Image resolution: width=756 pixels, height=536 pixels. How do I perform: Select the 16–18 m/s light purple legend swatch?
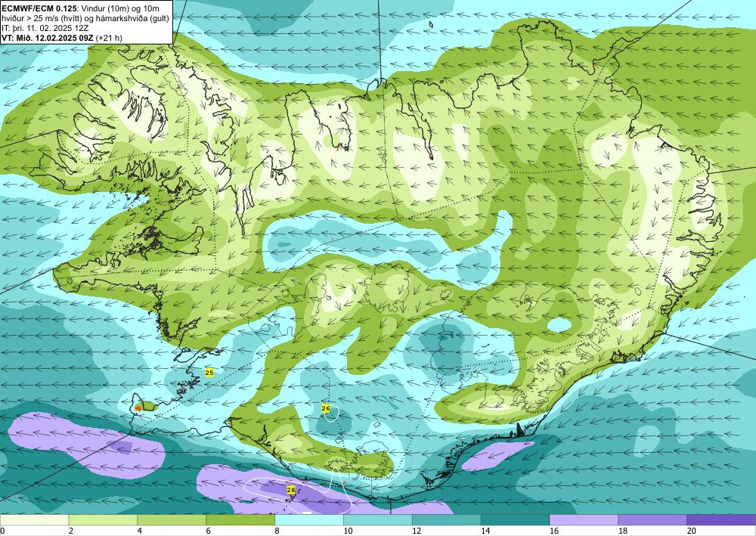click(584, 520)
